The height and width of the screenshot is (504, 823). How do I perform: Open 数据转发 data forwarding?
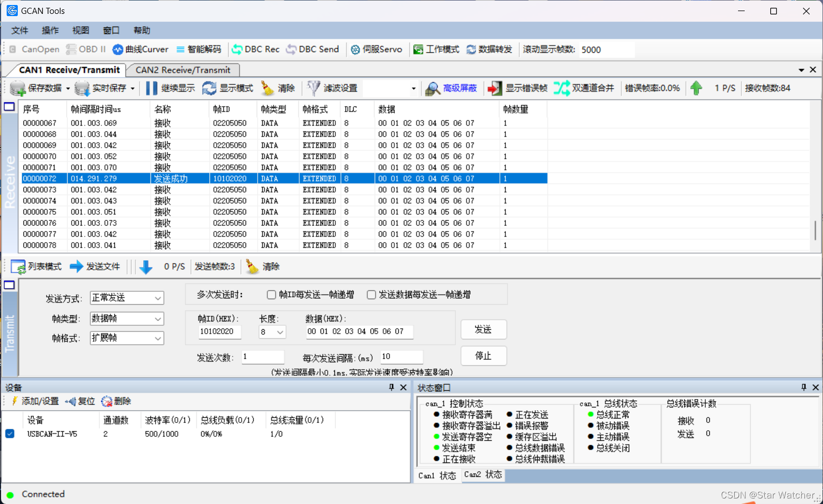point(489,49)
